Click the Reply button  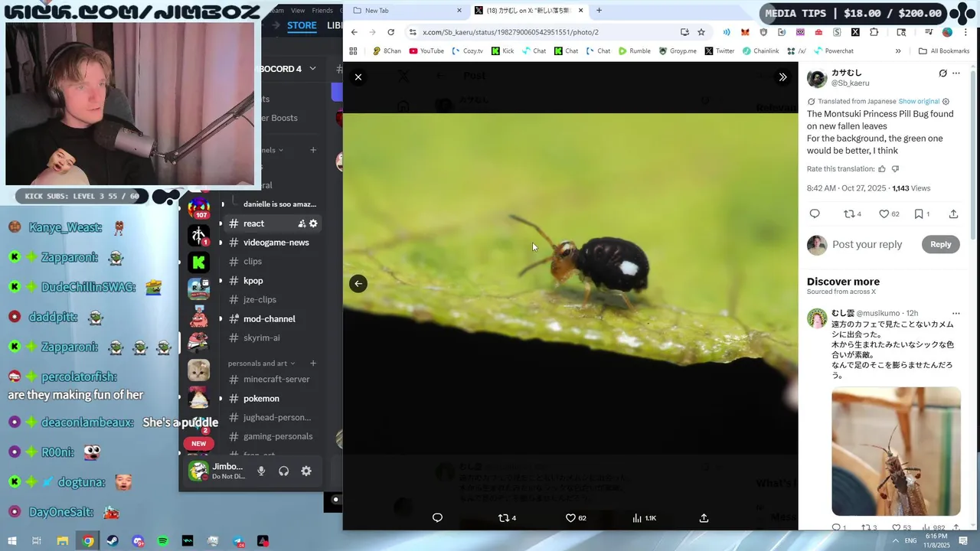(x=940, y=244)
